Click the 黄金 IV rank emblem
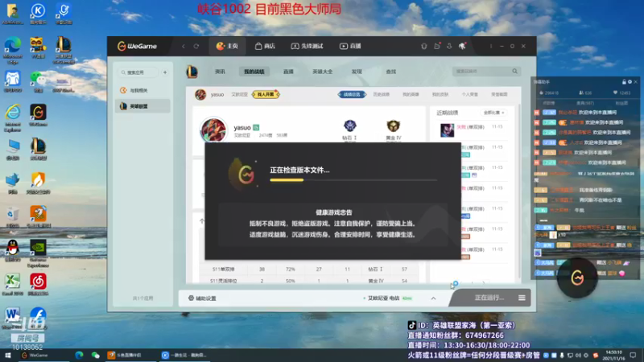Viewport: 644px width, 362px height. coord(393,125)
